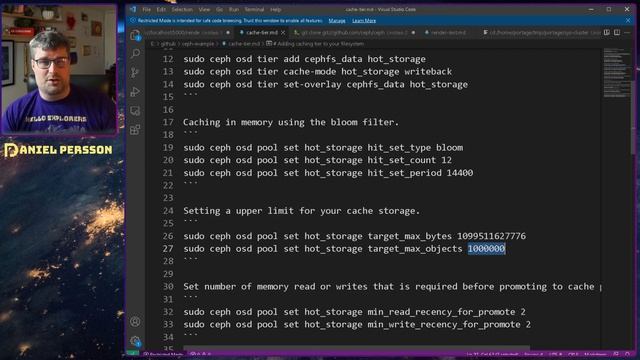Image resolution: width=640 pixels, height=360 pixels.
Task: Click line number 27 in gutter
Action: (x=168, y=249)
